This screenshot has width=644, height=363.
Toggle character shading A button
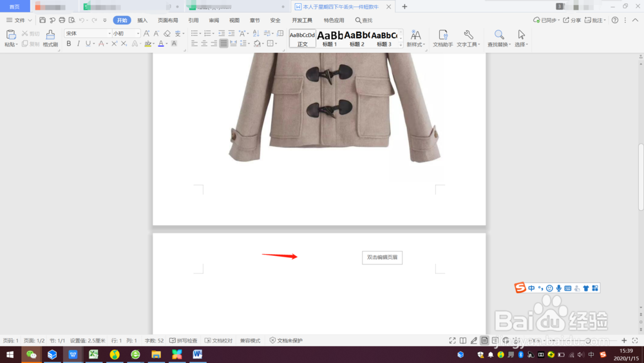pyautogui.click(x=174, y=44)
